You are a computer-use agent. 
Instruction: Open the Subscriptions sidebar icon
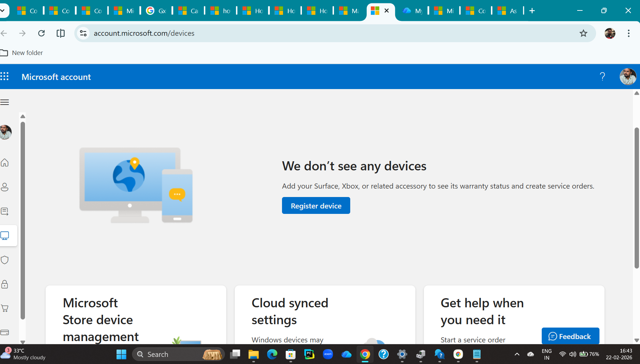coord(5,211)
